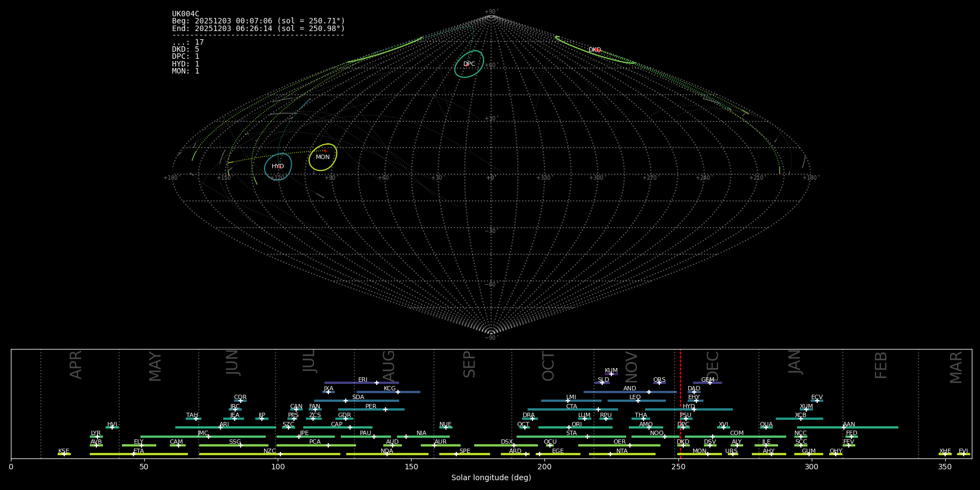
Task: Select the HYD radiant ellipse on sky map
Action: (x=278, y=167)
